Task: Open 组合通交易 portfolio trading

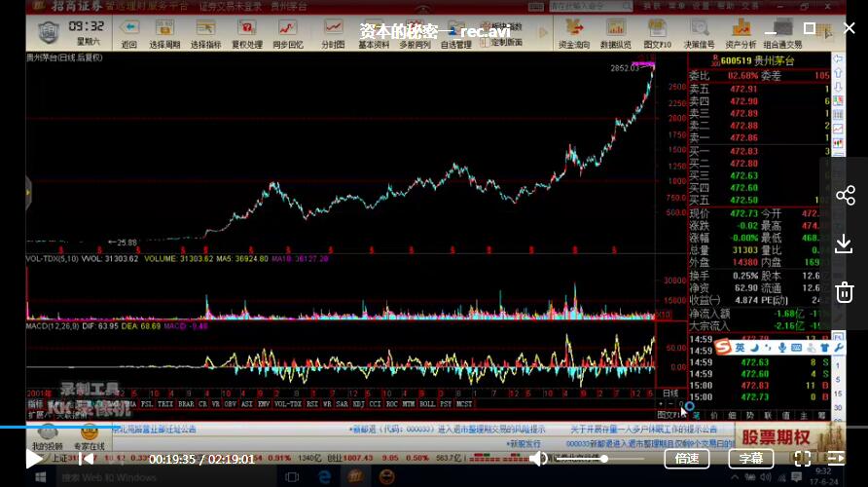Action: pos(782,34)
